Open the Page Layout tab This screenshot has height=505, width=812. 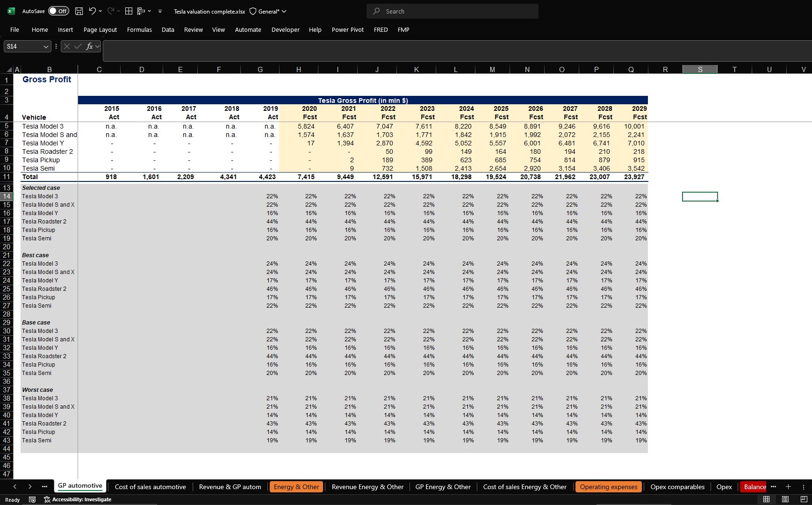click(x=100, y=29)
